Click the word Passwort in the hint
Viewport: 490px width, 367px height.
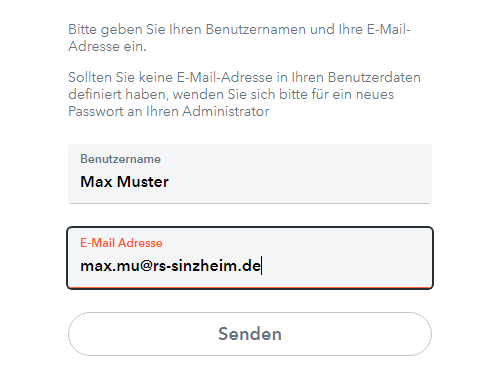coord(96,111)
